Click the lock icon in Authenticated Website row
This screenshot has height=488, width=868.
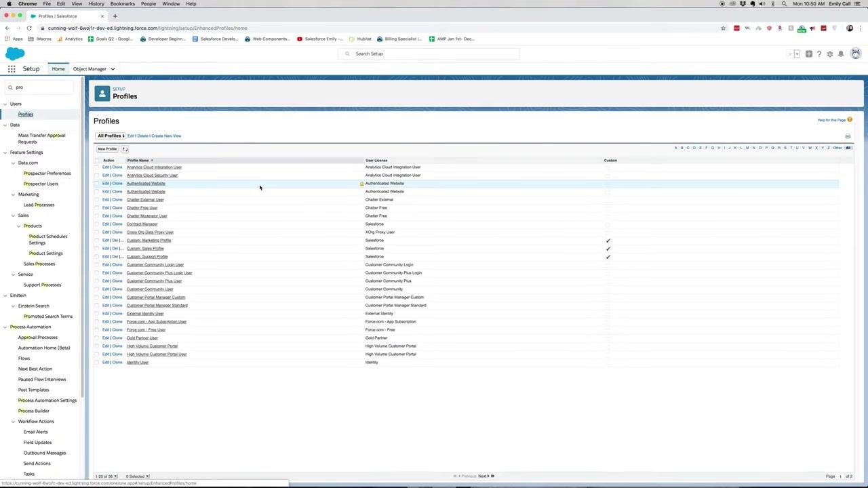[361, 184]
